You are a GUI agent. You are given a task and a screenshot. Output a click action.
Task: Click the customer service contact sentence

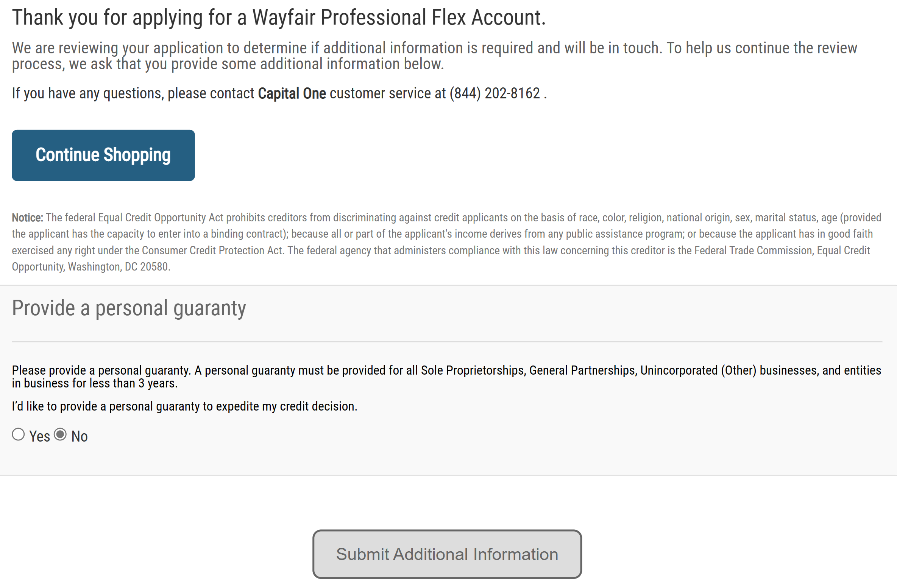tap(279, 93)
